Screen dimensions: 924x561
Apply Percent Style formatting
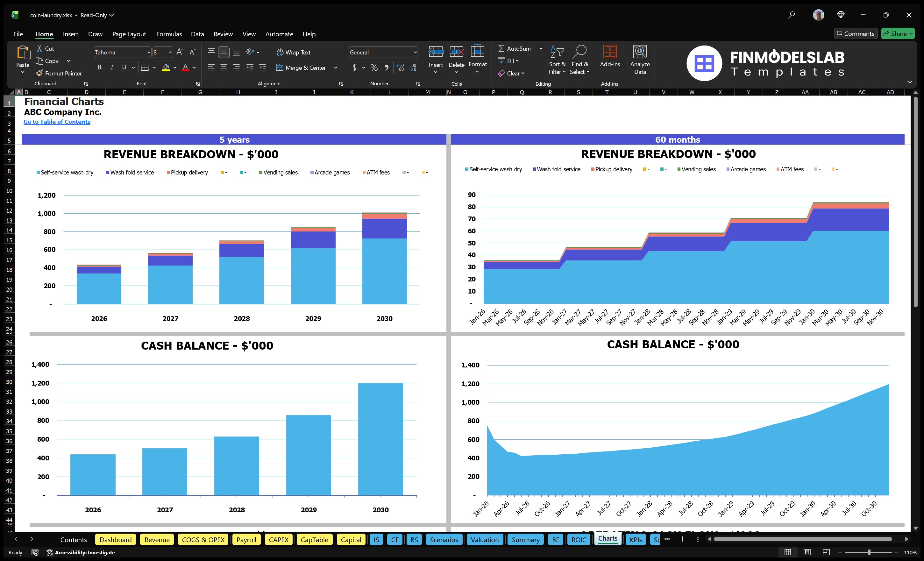click(374, 67)
